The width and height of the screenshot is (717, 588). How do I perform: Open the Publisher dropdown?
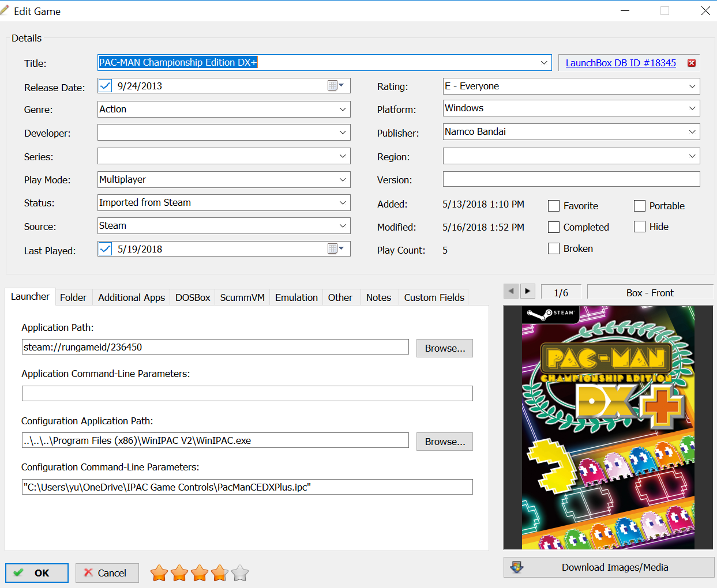pyautogui.click(x=692, y=132)
